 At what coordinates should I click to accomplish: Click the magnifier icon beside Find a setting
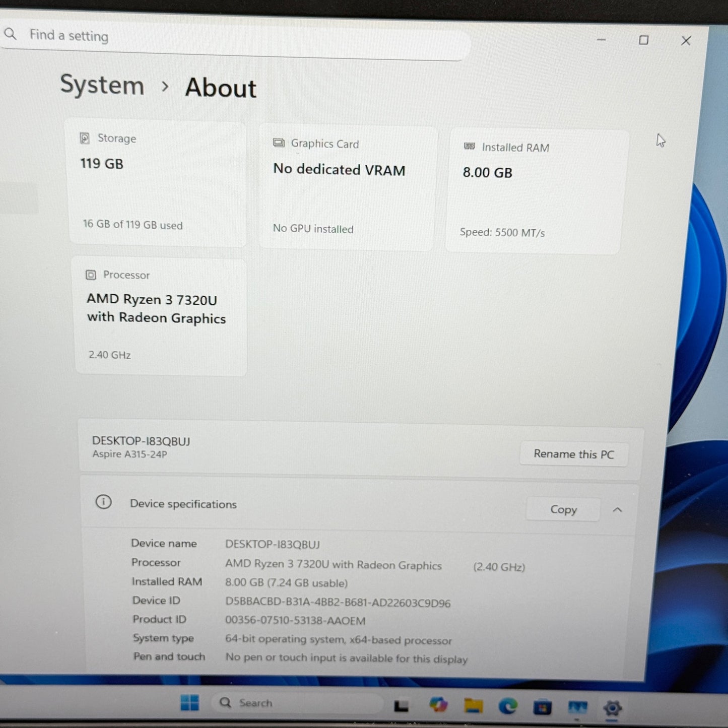(10, 34)
